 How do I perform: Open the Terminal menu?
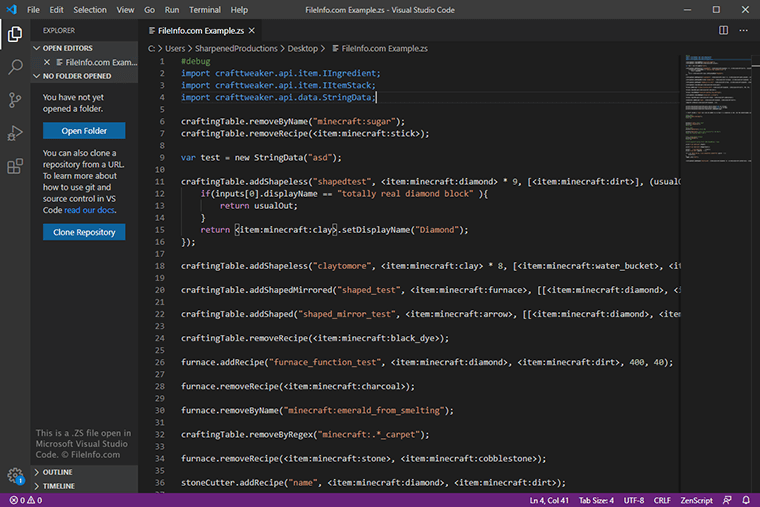click(x=205, y=9)
